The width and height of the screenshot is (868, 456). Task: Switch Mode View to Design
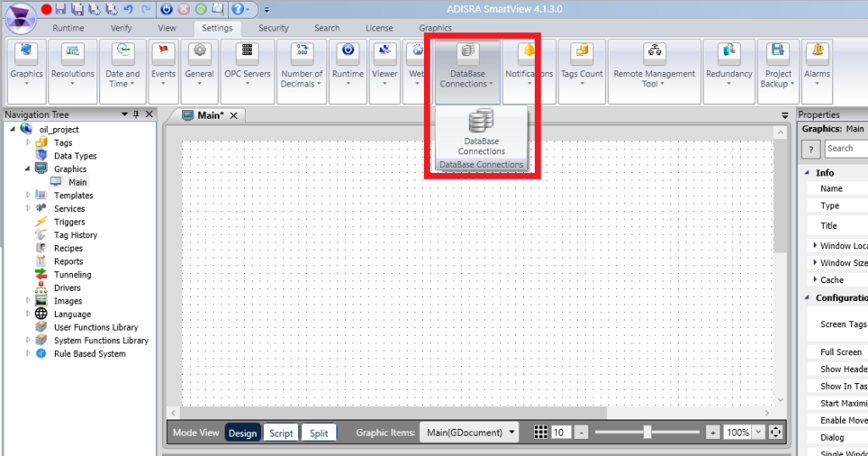pyautogui.click(x=242, y=433)
